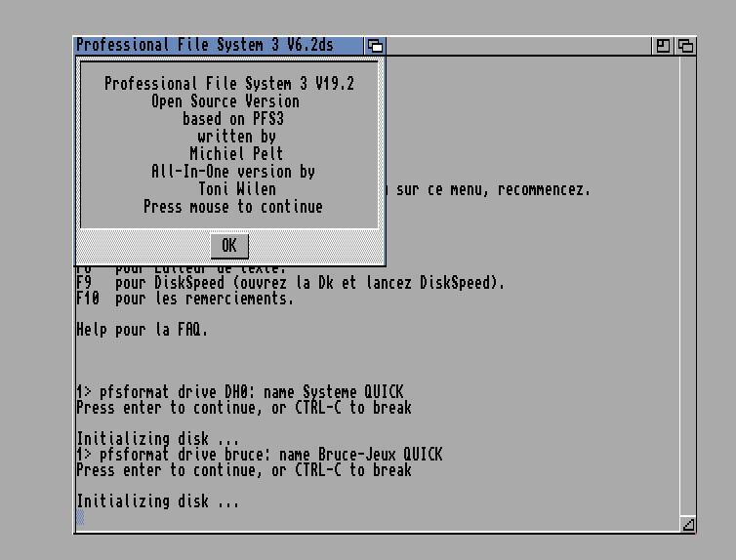
Task: Click the 'F10 pour les remerciements' line
Action: click(x=185, y=299)
